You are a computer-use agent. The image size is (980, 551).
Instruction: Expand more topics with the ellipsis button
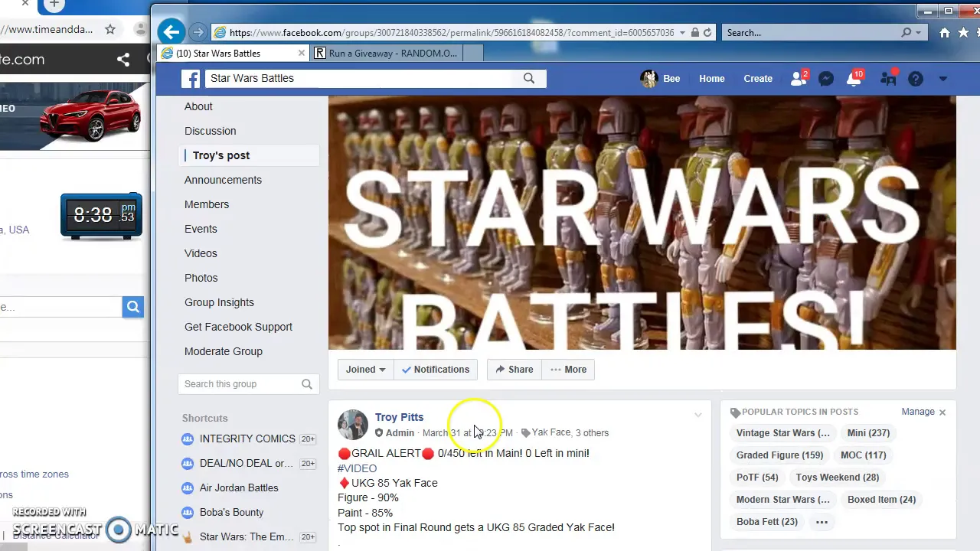click(x=822, y=522)
